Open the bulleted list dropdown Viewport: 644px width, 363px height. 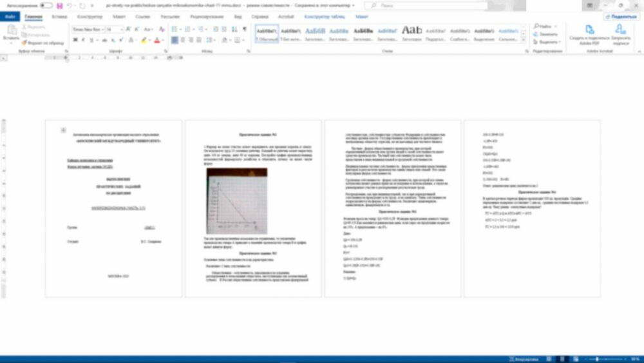tap(180, 29)
